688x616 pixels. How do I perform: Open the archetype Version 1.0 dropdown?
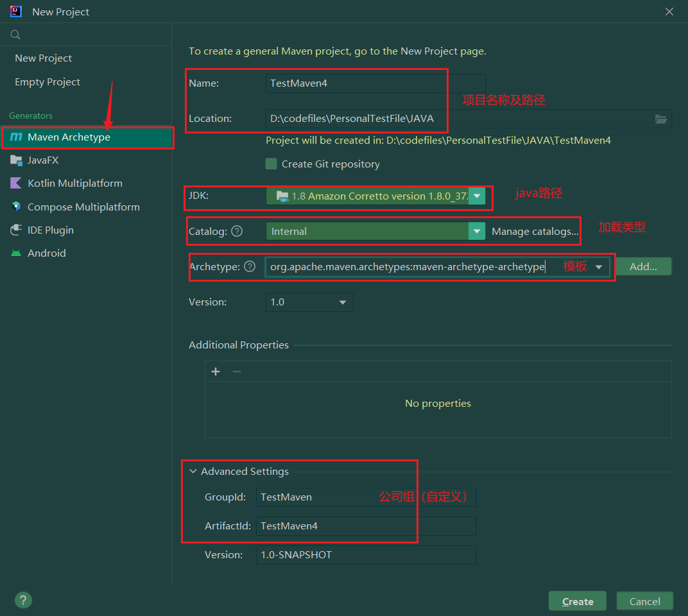[x=342, y=302]
